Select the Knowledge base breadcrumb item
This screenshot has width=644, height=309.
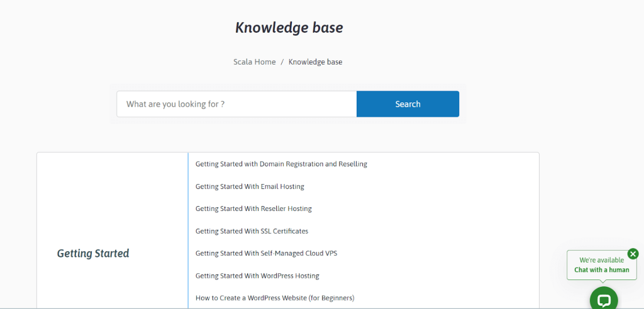(x=316, y=62)
